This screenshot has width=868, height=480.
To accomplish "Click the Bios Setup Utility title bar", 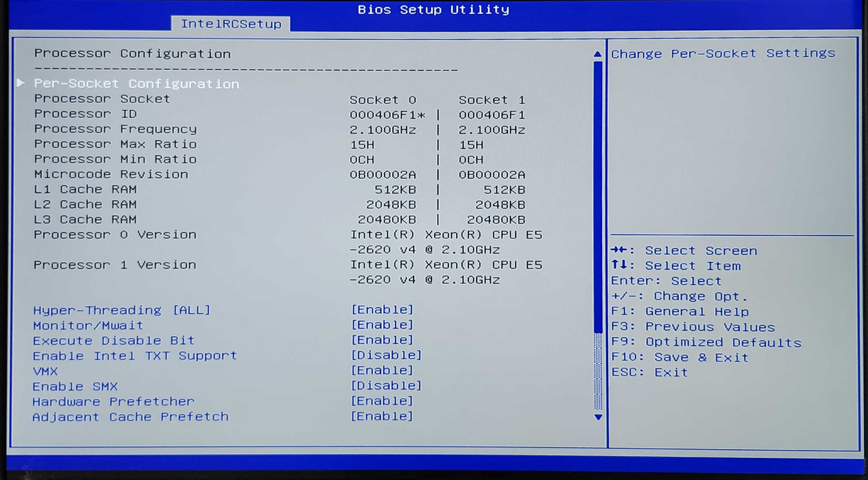I will point(433,9).
